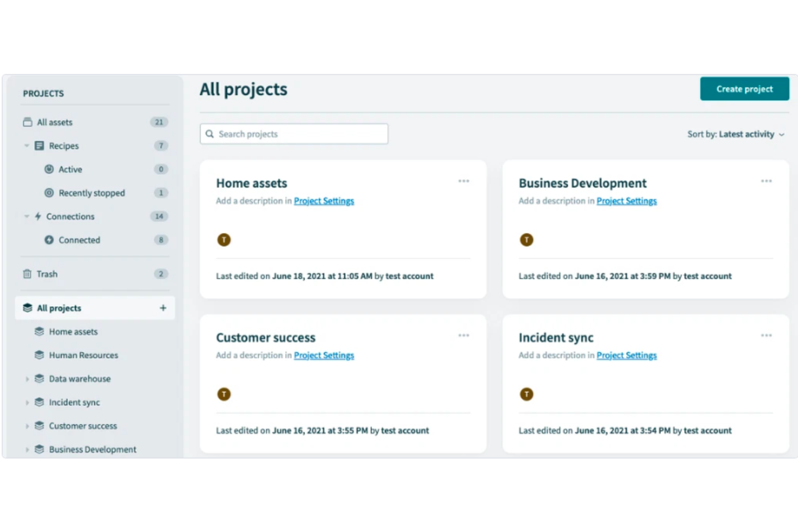The height and width of the screenshot is (532, 798).
Task: Select Human Resources in the sidebar
Action: (84, 355)
